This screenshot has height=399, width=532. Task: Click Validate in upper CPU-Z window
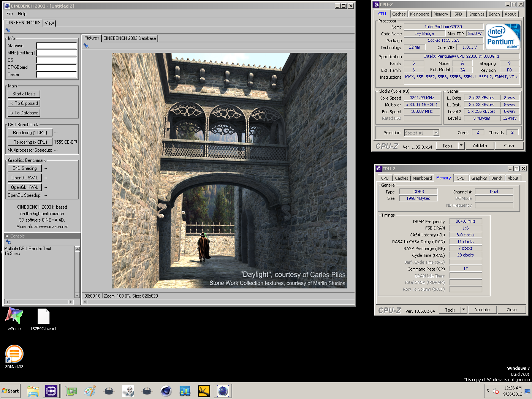pyautogui.click(x=480, y=146)
